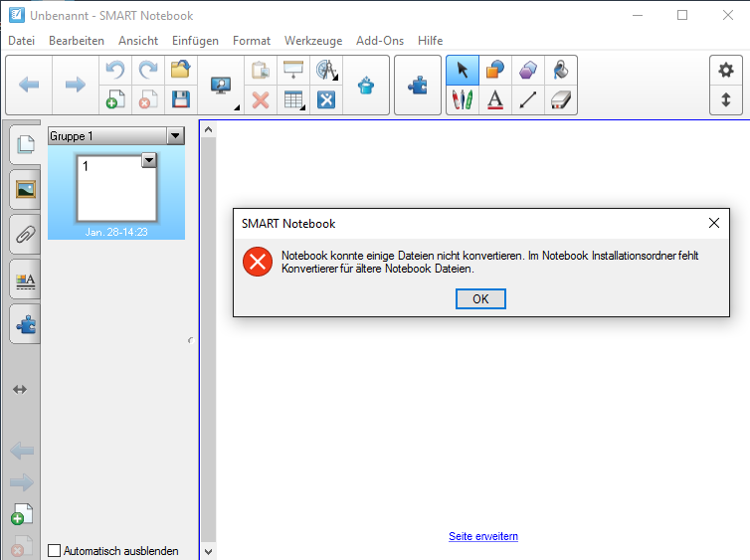
Task: Open the 'Einfügen' menu
Action: (195, 41)
